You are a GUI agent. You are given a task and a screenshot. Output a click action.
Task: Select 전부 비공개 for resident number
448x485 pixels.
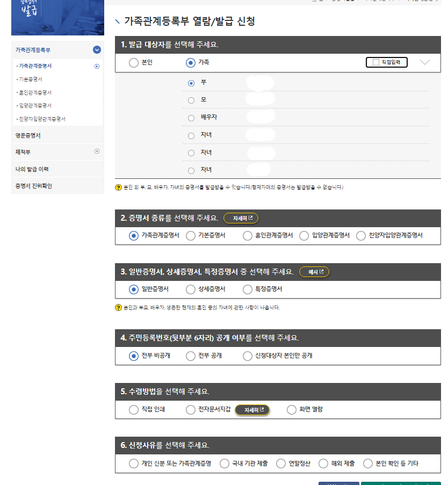pos(134,356)
